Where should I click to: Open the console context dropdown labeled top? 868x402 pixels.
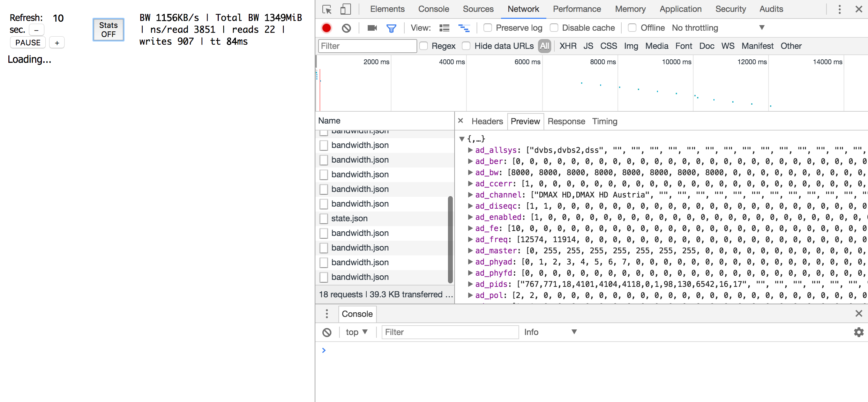coord(357,332)
